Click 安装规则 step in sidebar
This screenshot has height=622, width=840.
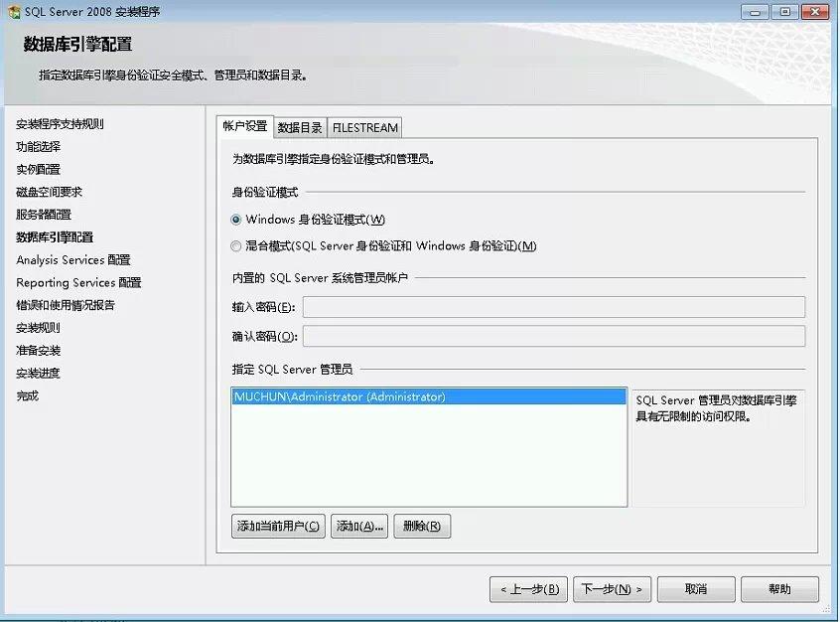(38, 328)
